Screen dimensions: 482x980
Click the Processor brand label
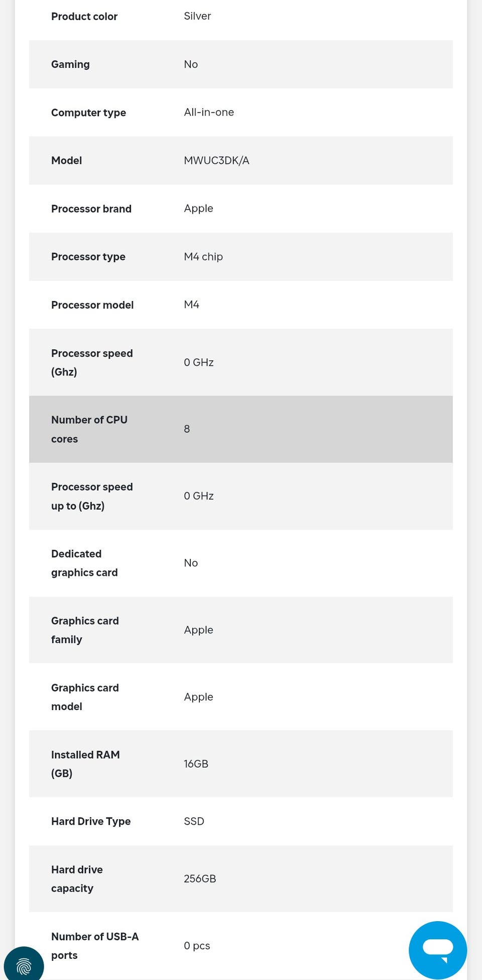point(91,209)
